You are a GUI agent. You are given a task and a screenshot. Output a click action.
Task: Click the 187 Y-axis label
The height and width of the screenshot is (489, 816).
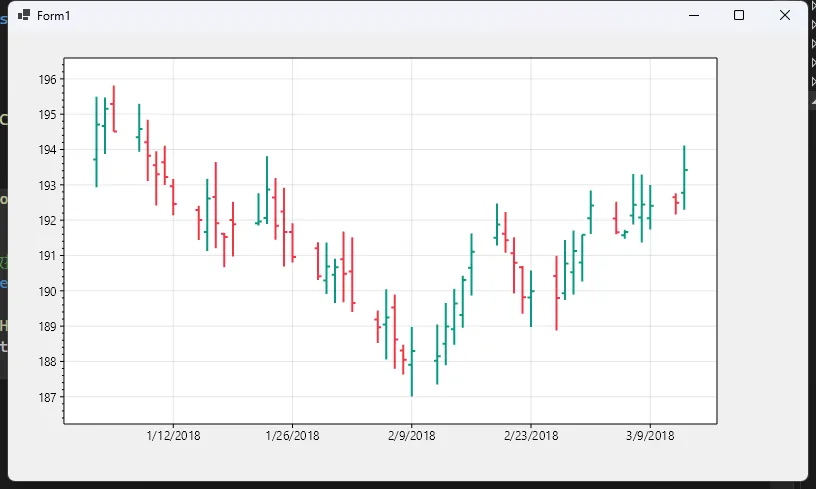pos(47,397)
